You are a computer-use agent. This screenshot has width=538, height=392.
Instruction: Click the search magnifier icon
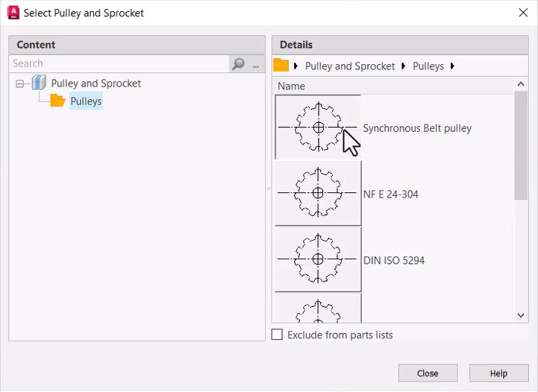click(x=238, y=64)
